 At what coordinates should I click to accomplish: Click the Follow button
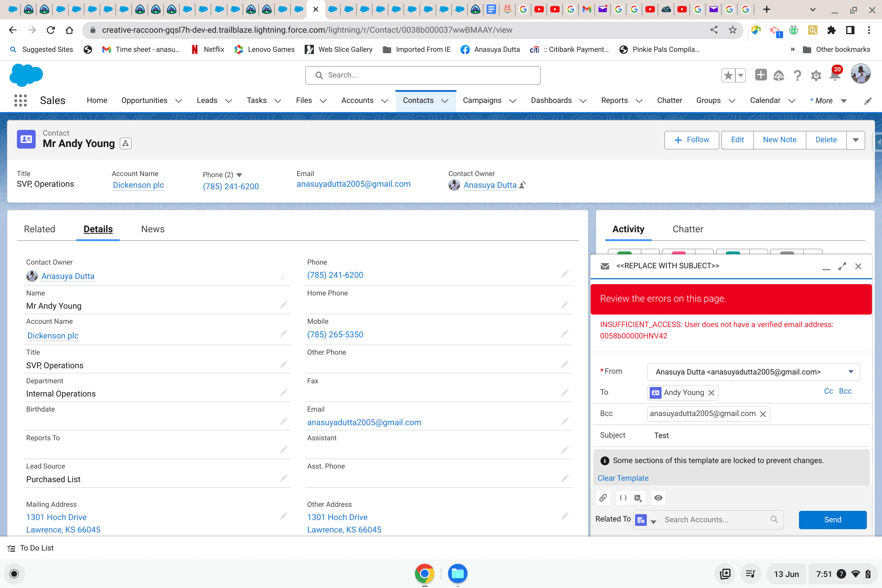coord(692,140)
